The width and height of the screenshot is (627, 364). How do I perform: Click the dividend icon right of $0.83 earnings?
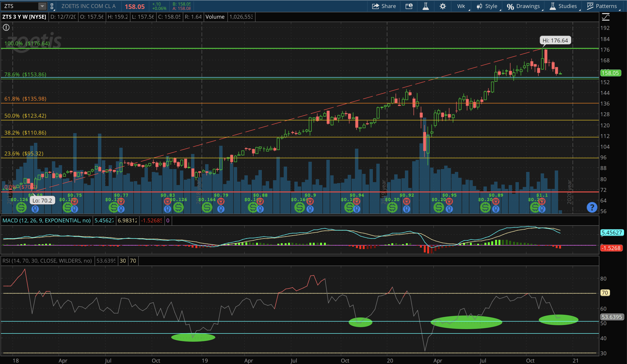178,207
